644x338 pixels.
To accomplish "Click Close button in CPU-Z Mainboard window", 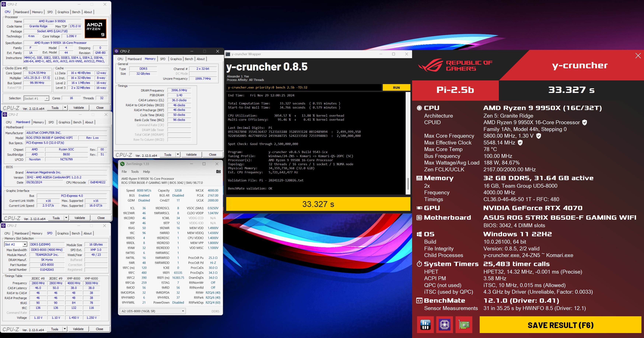I will (x=101, y=218).
